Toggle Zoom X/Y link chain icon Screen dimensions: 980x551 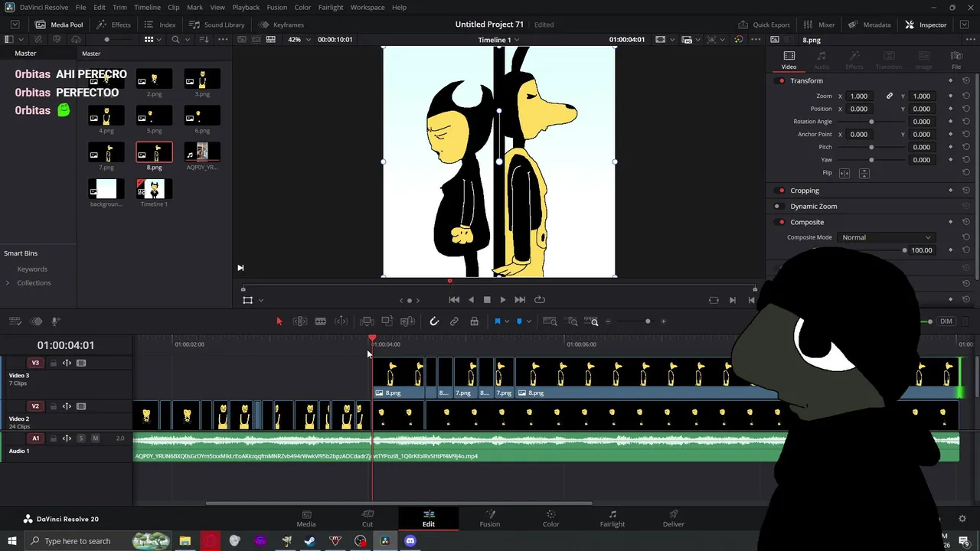click(x=889, y=96)
